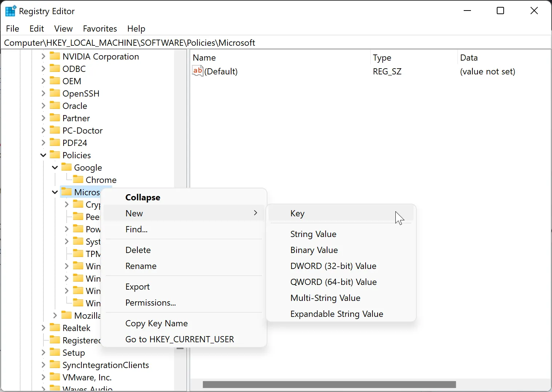Click the Chrome folder icon
This screenshot has width=552, height=392.
tap(78, 179)
